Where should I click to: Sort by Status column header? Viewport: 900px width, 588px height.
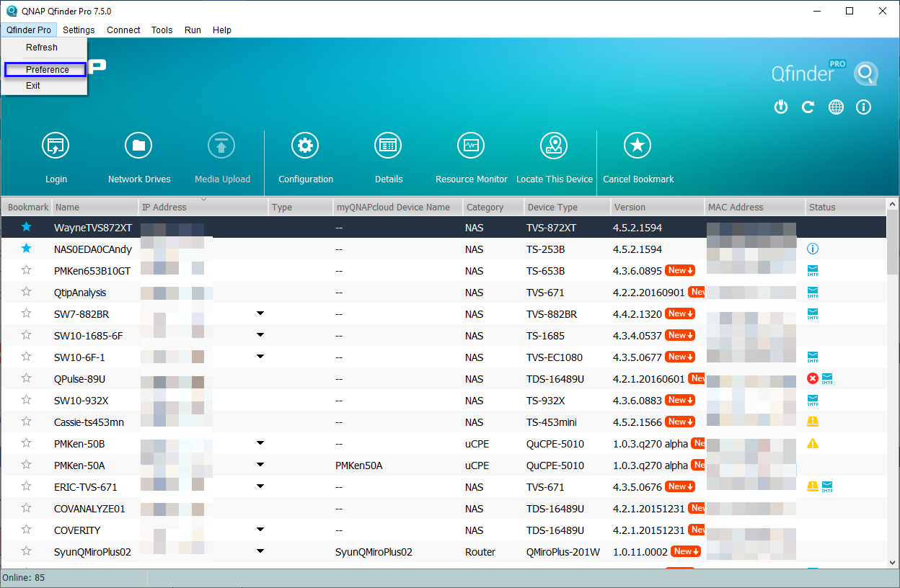point(846,207)
